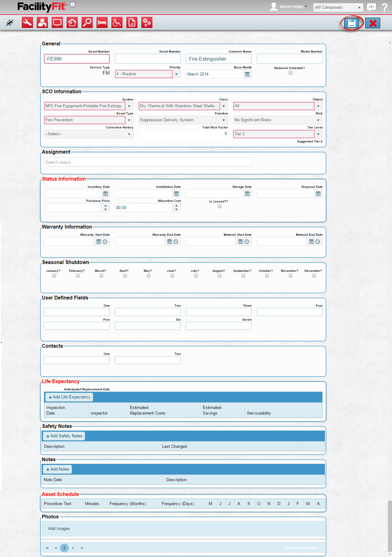392x557 pixels.
Task: Open the gears settings toolbar icon
Action: coord(147,23)
